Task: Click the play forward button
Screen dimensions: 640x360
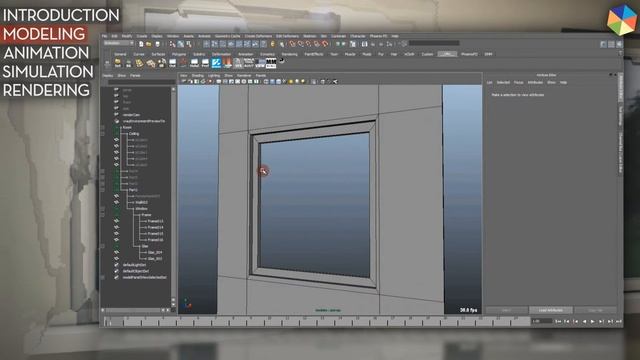Action: pyautogui.click(x=593, y=322)
